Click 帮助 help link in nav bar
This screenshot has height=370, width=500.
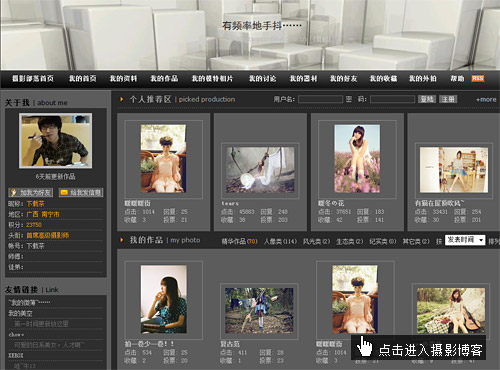457,79
